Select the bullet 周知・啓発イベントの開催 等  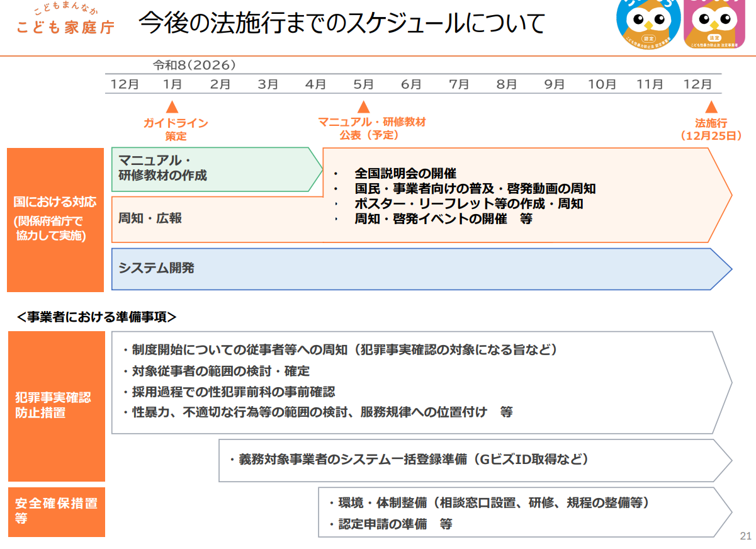443,219
